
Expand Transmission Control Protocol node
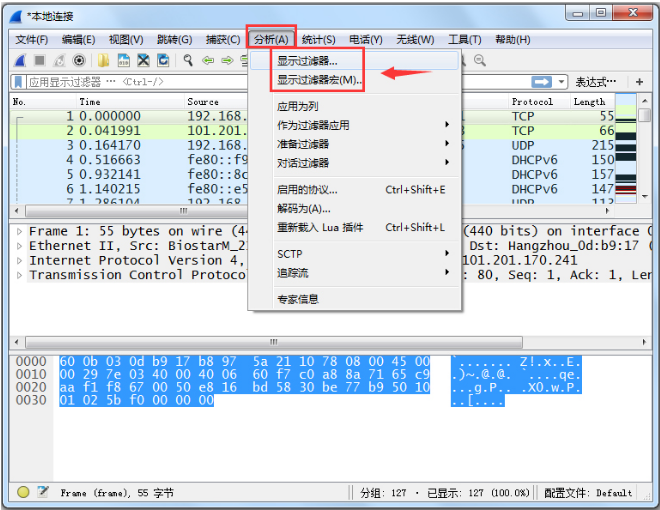[x=19, y=275]
